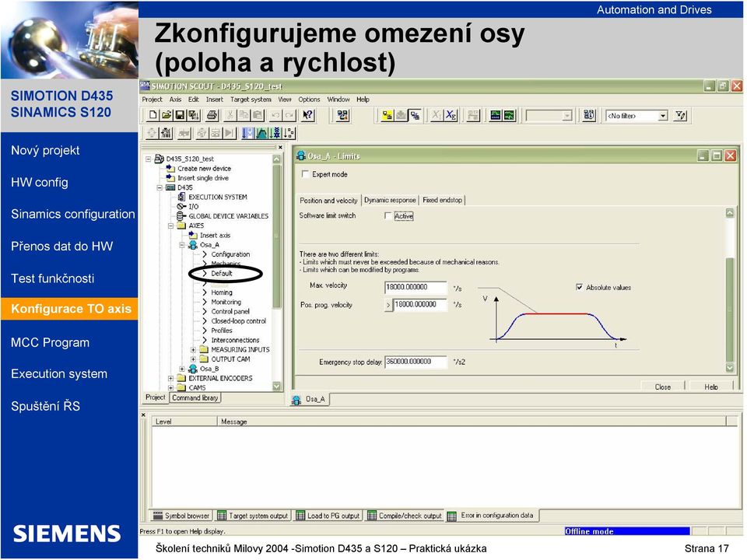Image resolution: width=747 pixels, height=560 pixels.
Task: Collapse the Osa_A axis node
Action: [x=182, y=245]
